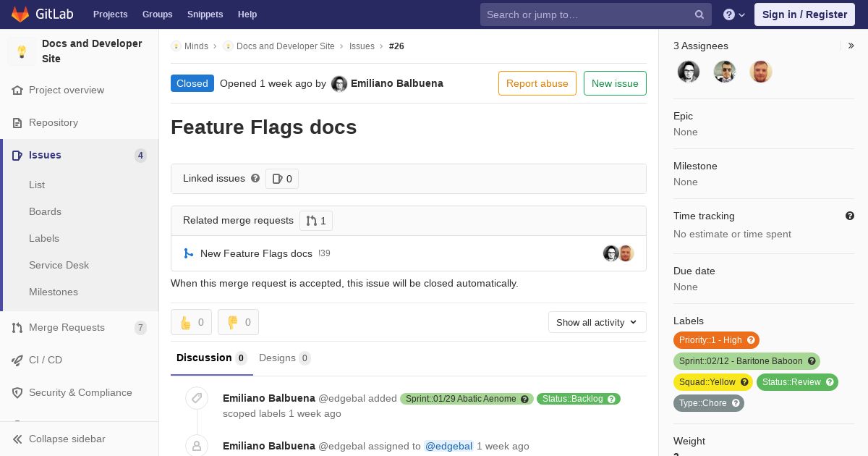
Task: Open Milestones in the sidebar
Action: 54,292
